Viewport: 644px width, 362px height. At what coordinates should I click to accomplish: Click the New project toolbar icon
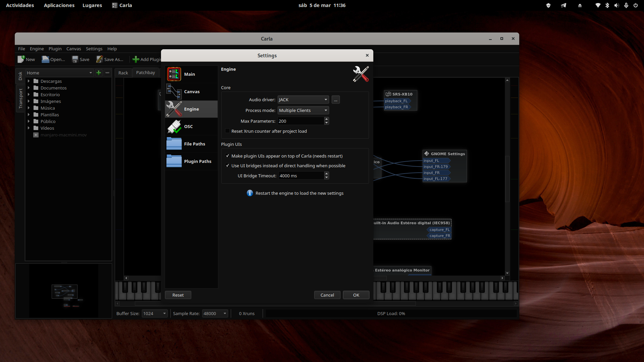tap(21, 59)
